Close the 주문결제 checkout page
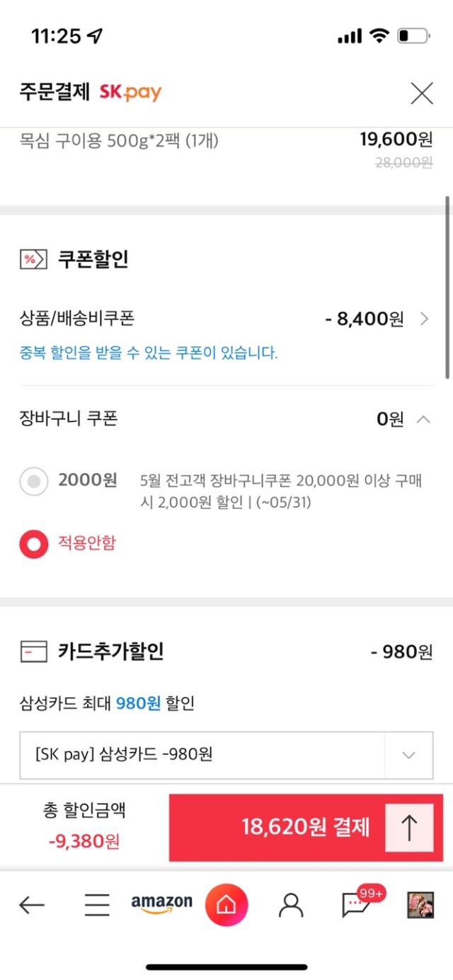Screen dimensions: 453x980 tap(422, 93)
